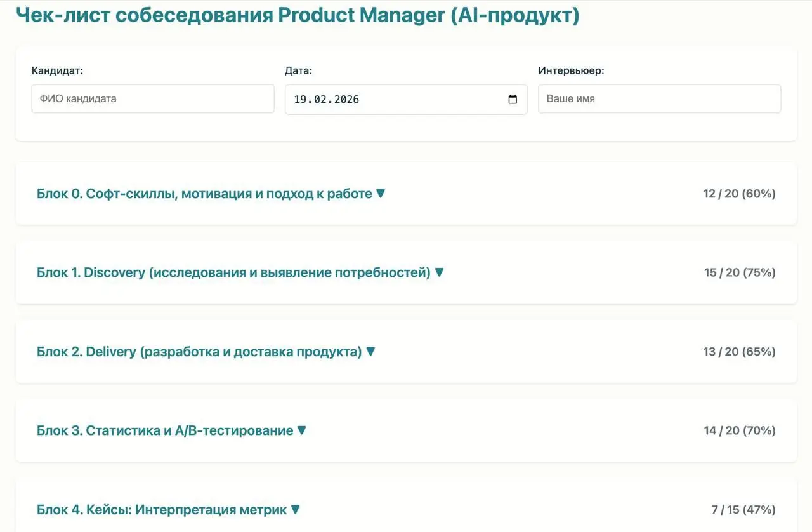
Task: Expand Блок 0 Софт-скиллы section title
Action: click(x=204, y=194)
